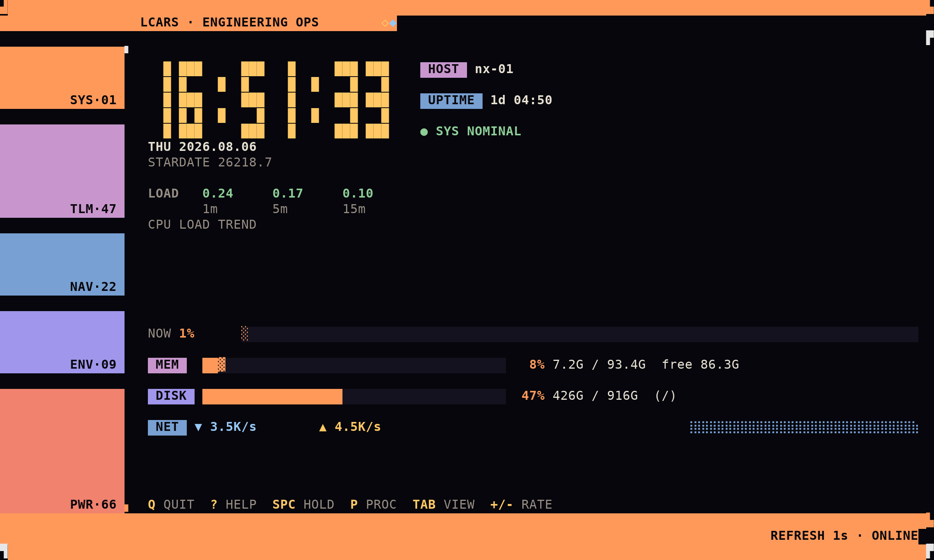Click REFRESH 1s status text
Image resolution: width=934 pixels, height=560 pixels.
click(x=809, y=536)
